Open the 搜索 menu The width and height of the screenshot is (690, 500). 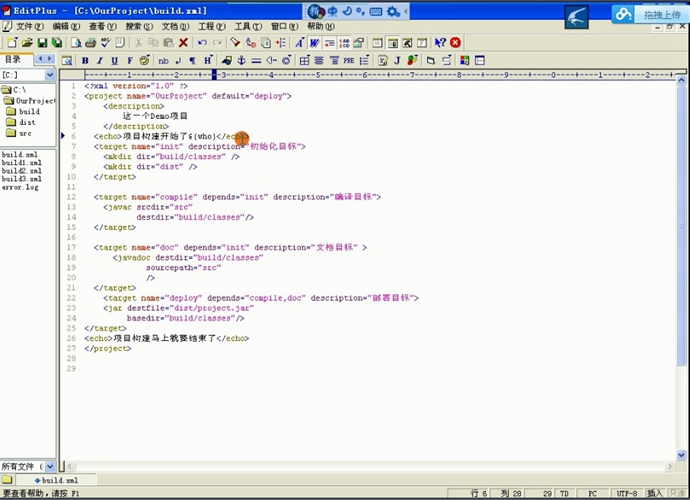(x=139, y=26)
